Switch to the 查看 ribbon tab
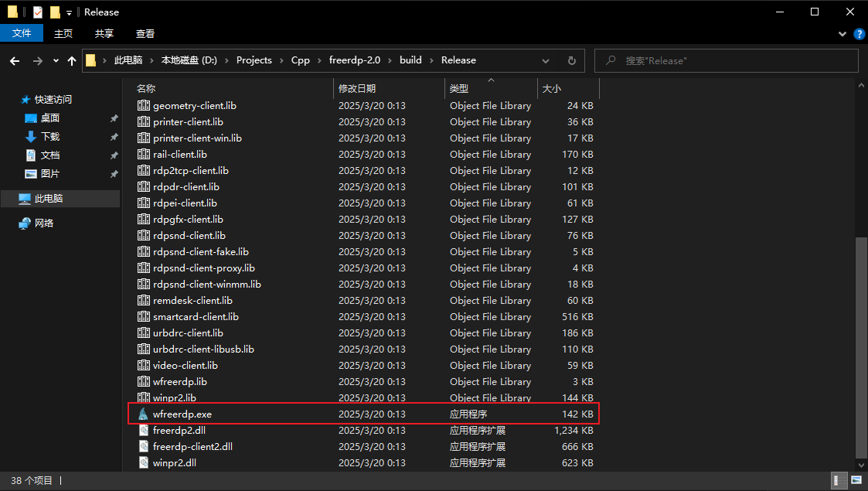 click(x=145, y=33)
